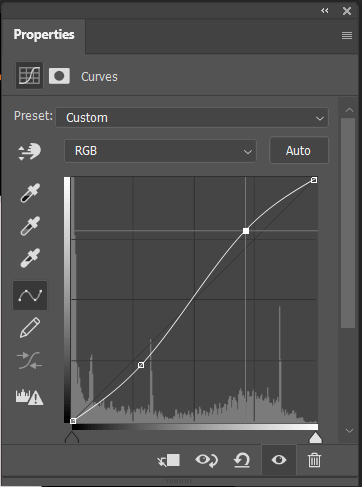This screenshot has width=362, height=487.
Task: Toggle clip to layer button
Action: click(x=169, y=460)
